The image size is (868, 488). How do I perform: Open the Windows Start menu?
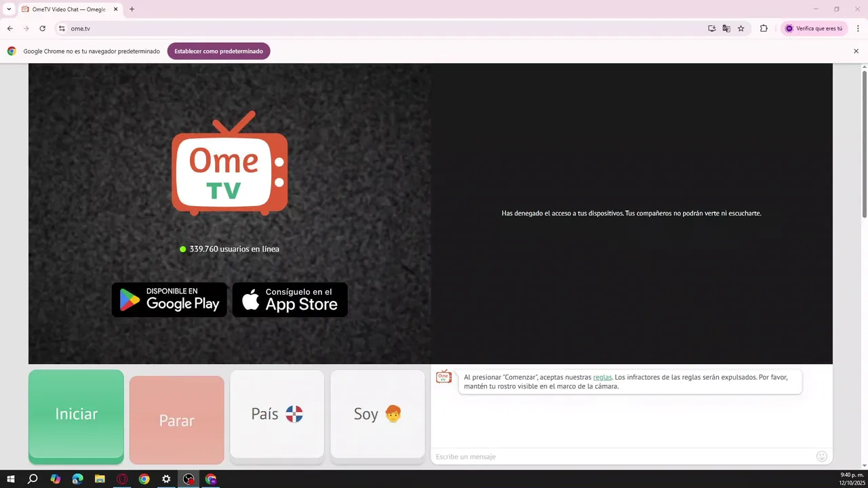pos(11,479)
